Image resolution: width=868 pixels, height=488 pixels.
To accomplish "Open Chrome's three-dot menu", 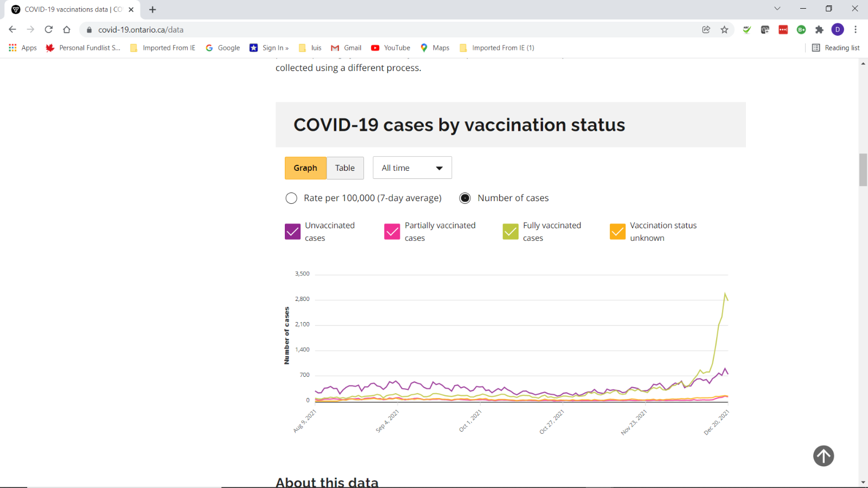I will tap(856, 30).
